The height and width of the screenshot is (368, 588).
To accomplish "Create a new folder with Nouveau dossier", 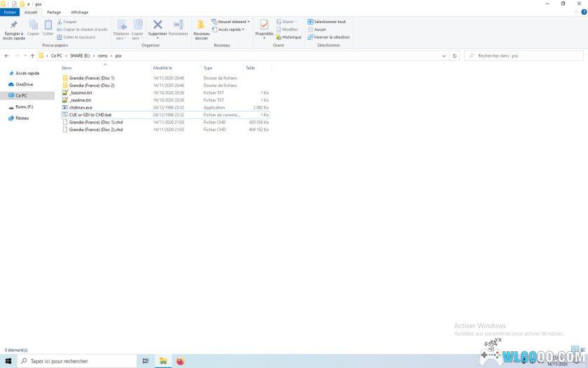I will [x=201, y=28].
